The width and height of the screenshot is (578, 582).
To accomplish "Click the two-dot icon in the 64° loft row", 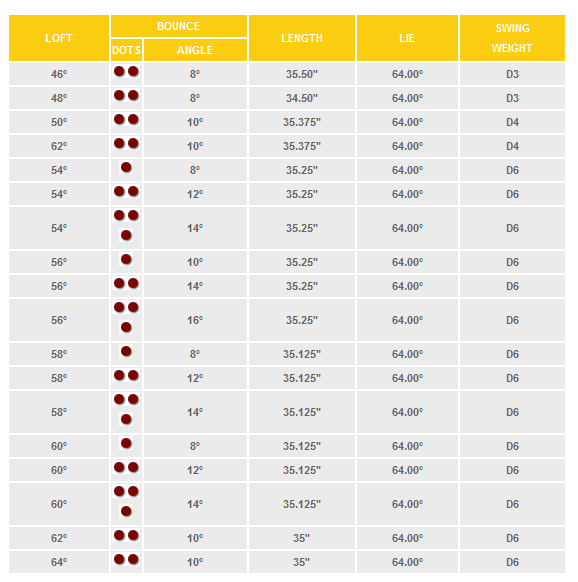I will pos(126,559).
